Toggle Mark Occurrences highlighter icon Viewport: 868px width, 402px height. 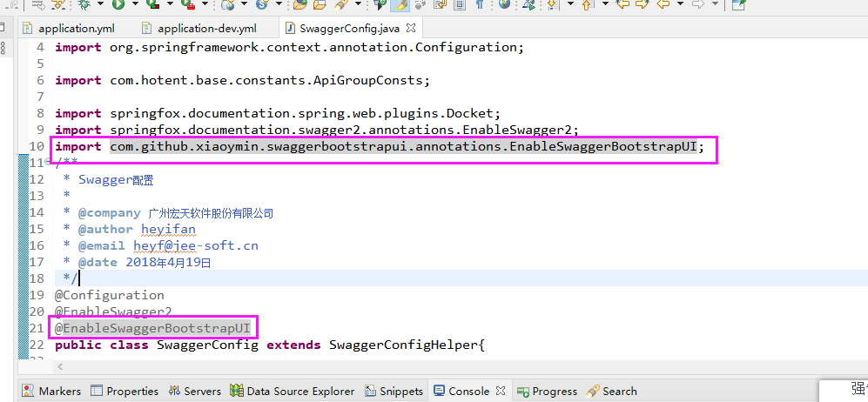click(x=400, y=4)
